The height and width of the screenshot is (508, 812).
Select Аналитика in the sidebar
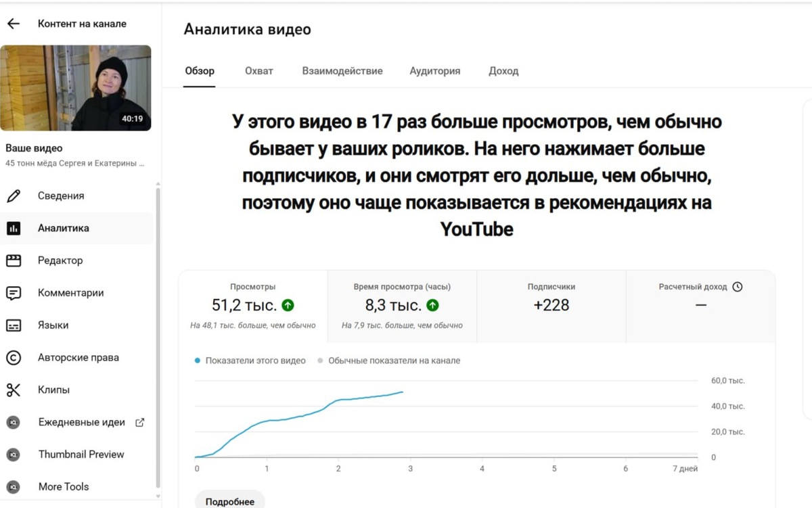click(x=78, y=229)
